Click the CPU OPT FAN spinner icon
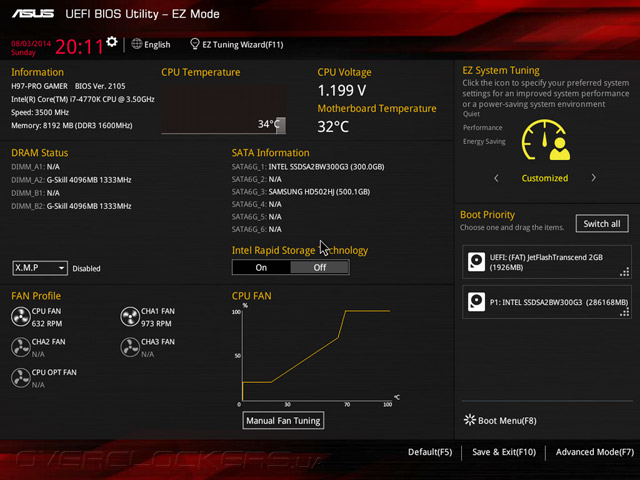The image size is (640, 480). click(x=21, y=378)
